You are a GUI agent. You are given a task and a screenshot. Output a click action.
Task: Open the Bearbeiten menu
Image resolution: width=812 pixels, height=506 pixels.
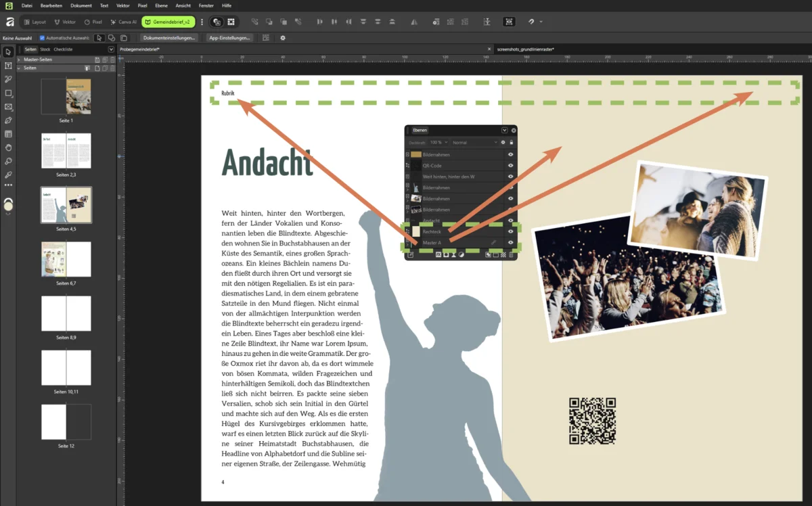click(51, 5)
